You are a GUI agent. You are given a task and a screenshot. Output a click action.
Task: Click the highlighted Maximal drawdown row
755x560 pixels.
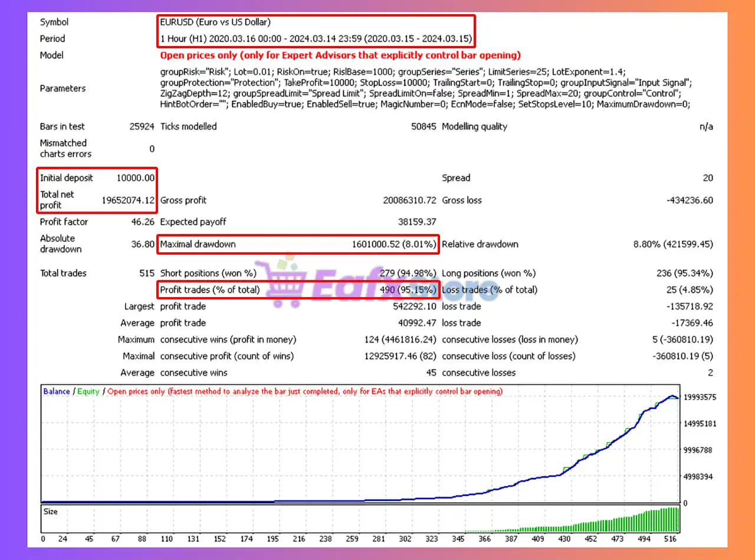coord(298,244)
